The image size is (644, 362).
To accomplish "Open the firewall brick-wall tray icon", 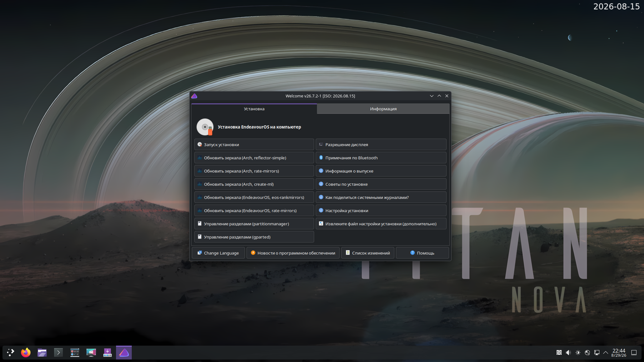I will [559, 353].
